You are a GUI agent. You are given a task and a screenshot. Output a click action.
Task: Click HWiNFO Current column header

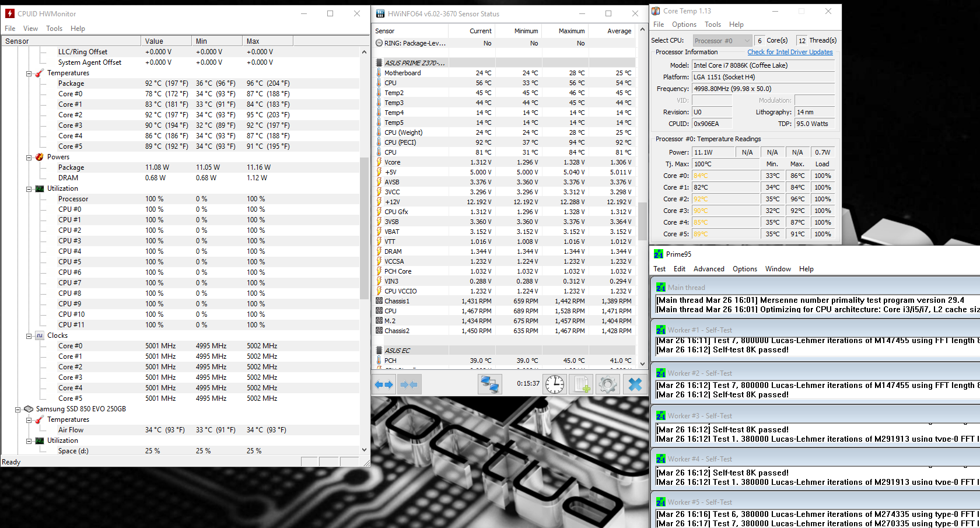coord(472,31)
